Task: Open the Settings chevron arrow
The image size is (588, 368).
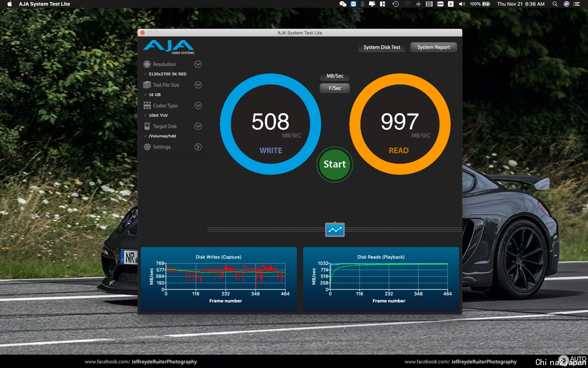Action: pos(198,147)
